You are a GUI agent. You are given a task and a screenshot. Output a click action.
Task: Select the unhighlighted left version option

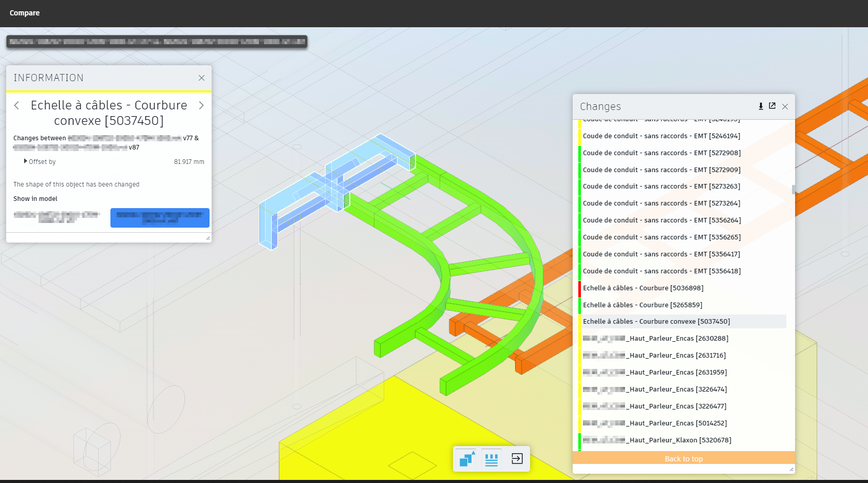click(x=56, y=218)
